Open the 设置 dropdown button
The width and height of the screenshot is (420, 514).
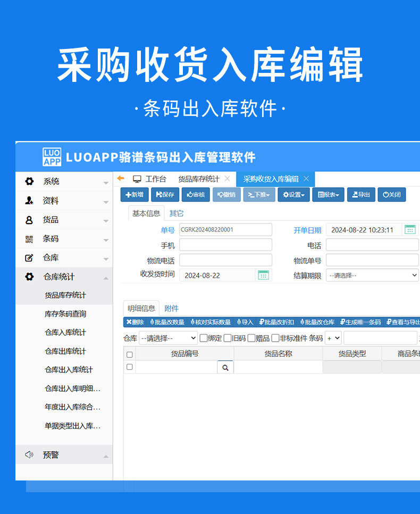tap(294, 195)
